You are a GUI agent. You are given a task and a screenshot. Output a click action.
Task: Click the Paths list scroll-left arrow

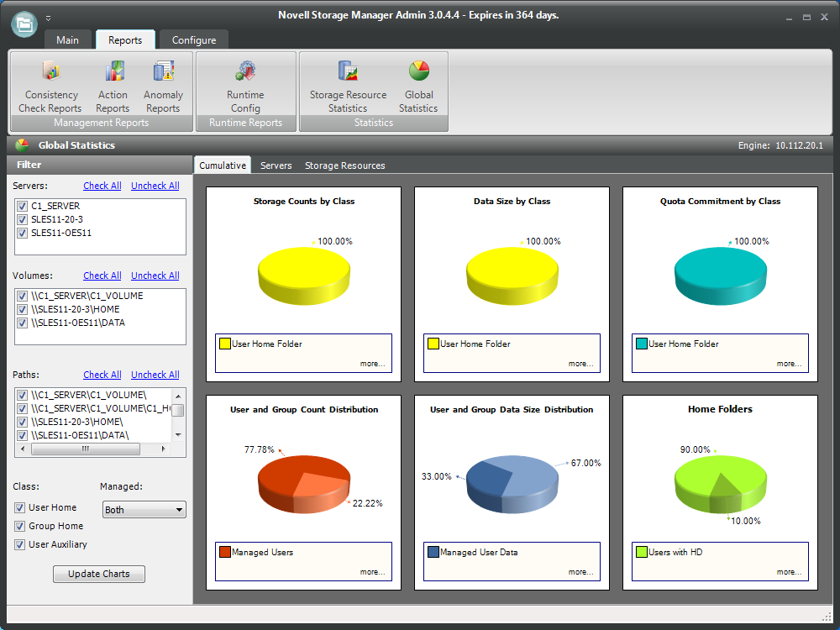[22, 449]
